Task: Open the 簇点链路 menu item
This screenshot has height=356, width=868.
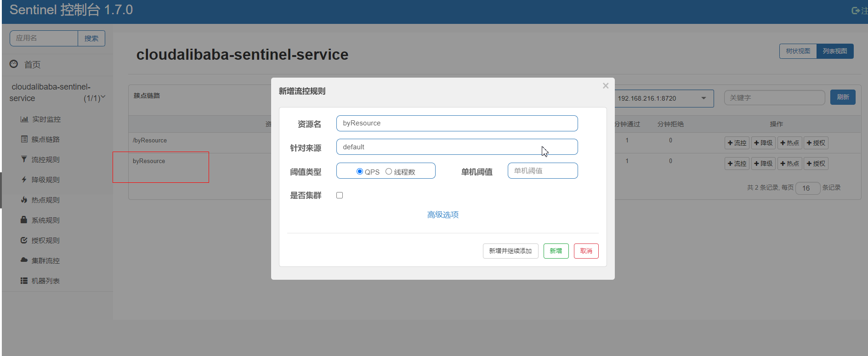Action: [x=45, y=139]
